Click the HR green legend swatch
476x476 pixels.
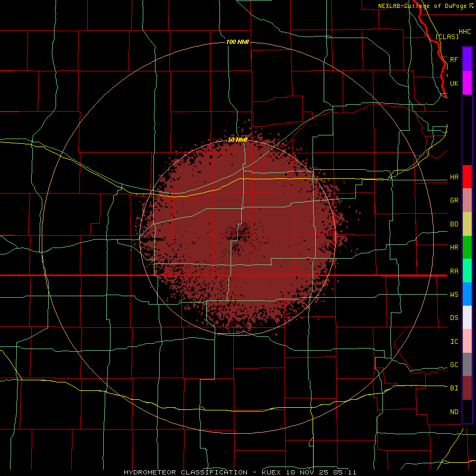467,248
